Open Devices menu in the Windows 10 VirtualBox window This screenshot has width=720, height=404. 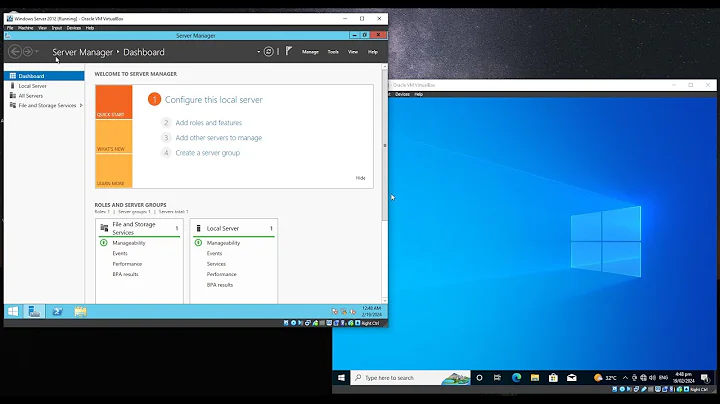pos(402,94)
